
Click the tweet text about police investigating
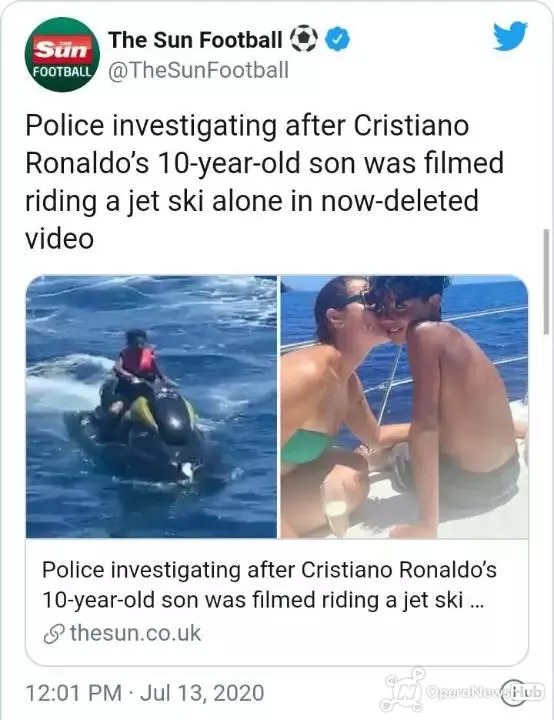point(265,182)
